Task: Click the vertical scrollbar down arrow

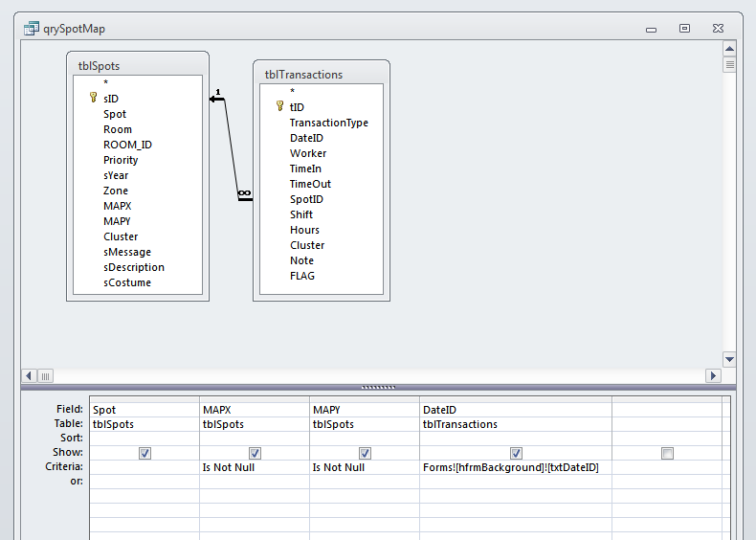Action: coord(729,359)
